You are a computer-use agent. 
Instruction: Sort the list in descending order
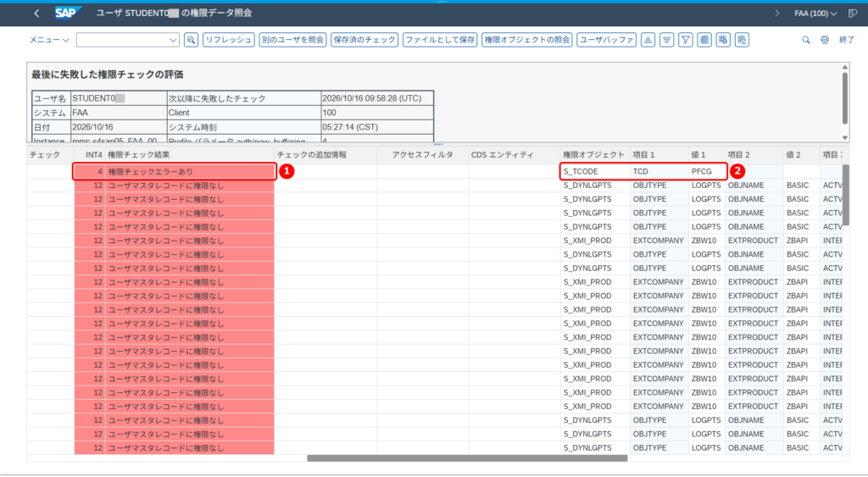666,40
